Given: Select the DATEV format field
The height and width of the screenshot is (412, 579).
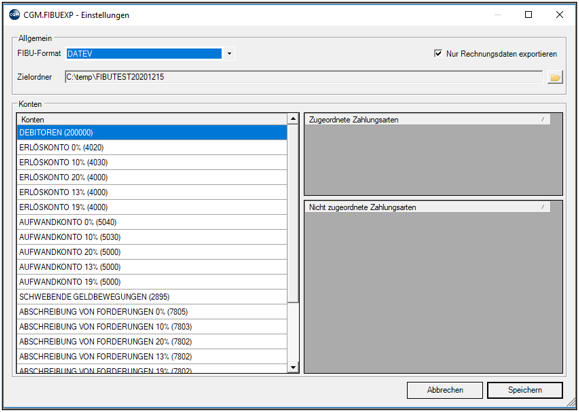Looking at the screenshot, I should tap(144, 54).
